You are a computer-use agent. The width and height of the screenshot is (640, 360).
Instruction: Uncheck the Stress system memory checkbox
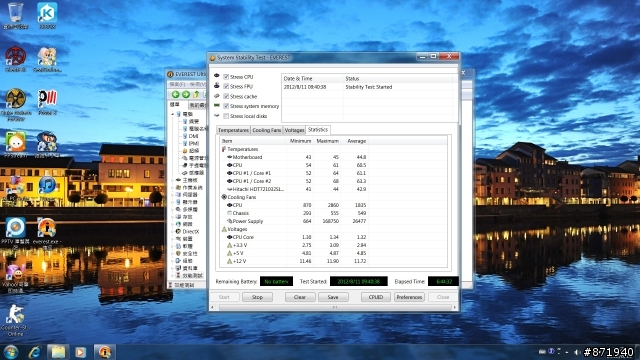click(x=226, y=106)
